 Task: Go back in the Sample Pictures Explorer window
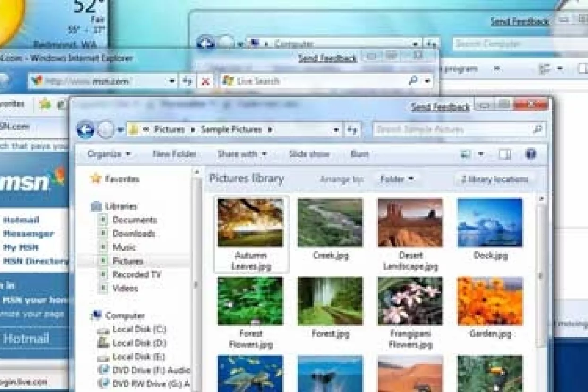(85, 129)
